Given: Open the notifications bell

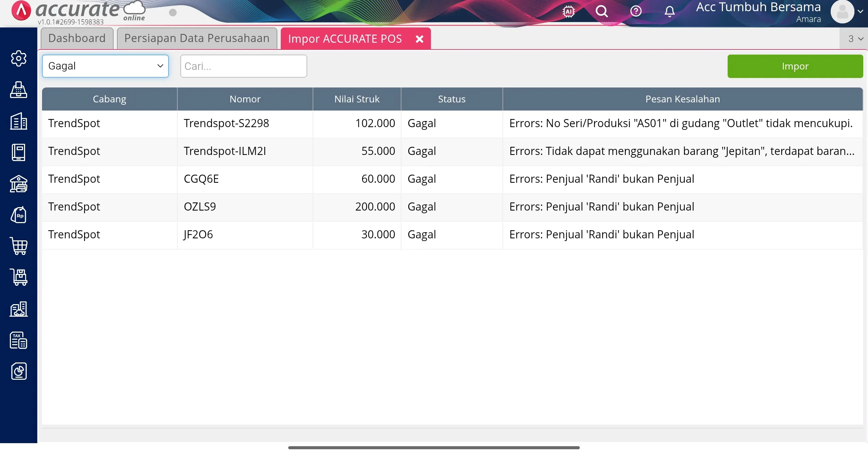Looking at the screenshot, I should click(670, 12).
